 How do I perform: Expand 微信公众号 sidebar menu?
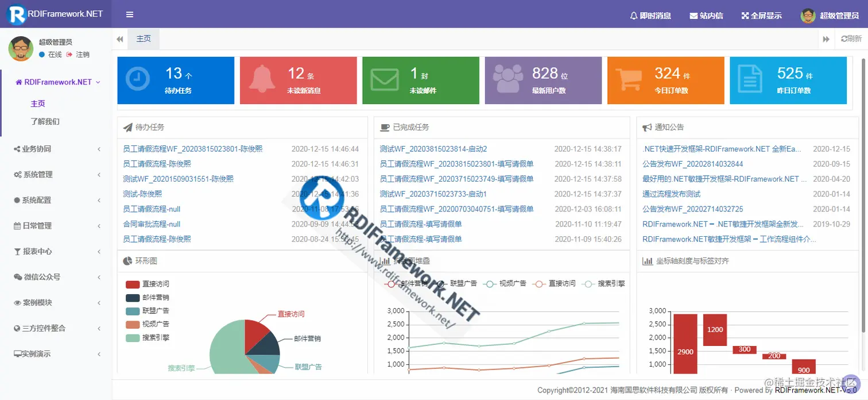(56, 277)
